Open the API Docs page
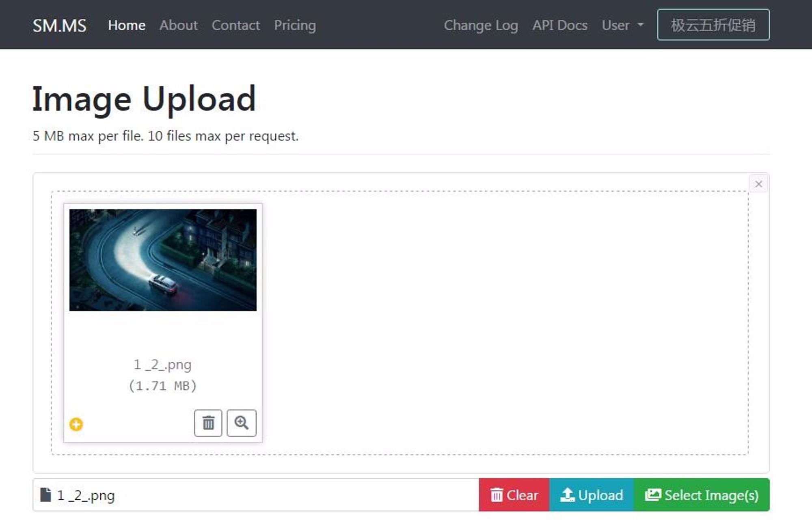Viewport: 812px width, 529px height. (560, 25)
